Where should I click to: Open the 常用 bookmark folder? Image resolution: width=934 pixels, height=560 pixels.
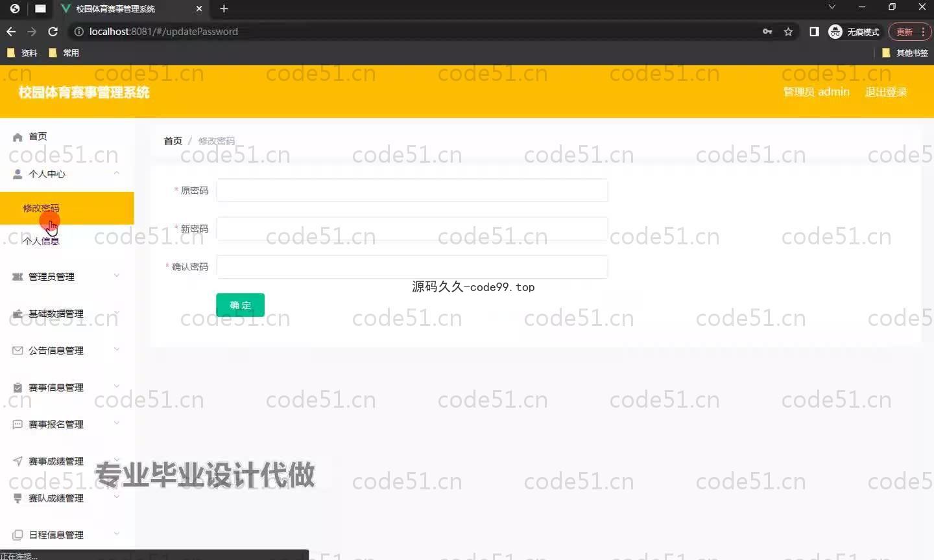(64, 53)
